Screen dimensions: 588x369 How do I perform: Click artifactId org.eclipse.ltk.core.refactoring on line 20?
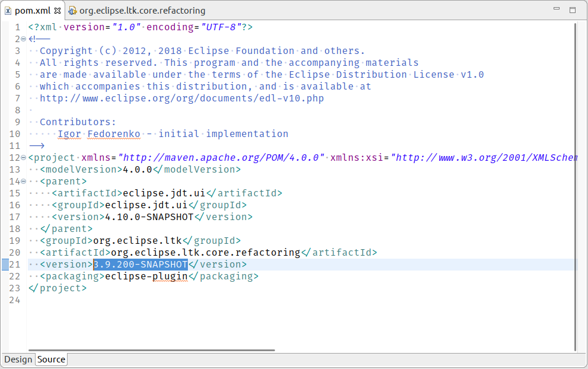click(x=206, y=252)
